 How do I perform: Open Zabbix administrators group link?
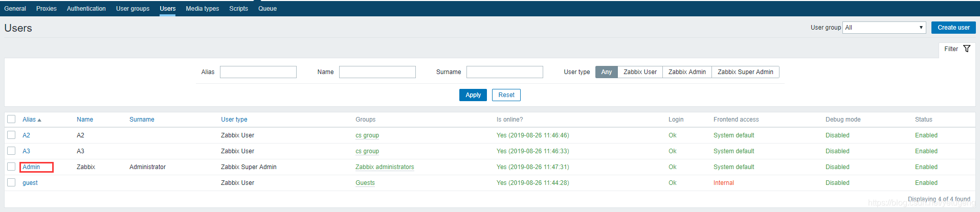(x=385, y=167)
